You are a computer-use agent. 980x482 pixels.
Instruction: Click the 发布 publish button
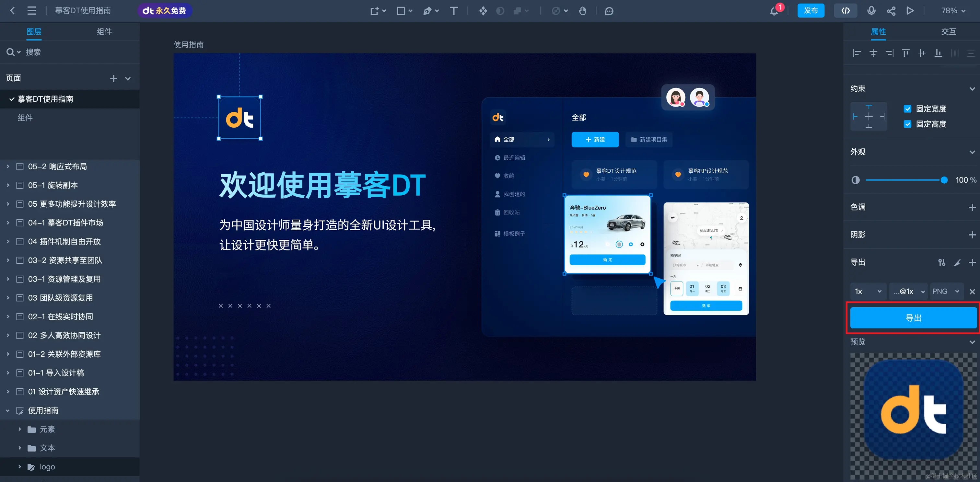[x=811, y=11]
